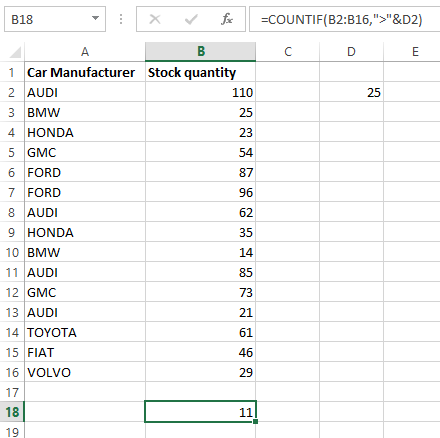The height and width of the screenshot is (438, 440).
Task: Click cell with value 21
Action: [x=201, y=312]
